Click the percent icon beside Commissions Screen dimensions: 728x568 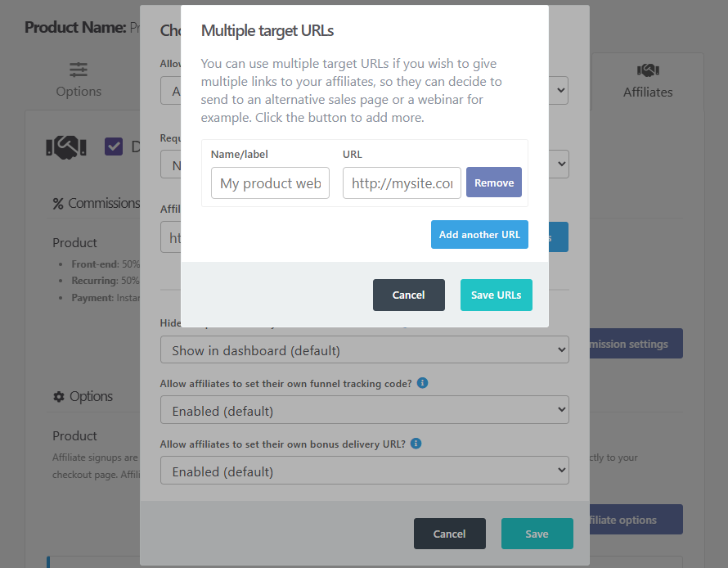[58, 203]
